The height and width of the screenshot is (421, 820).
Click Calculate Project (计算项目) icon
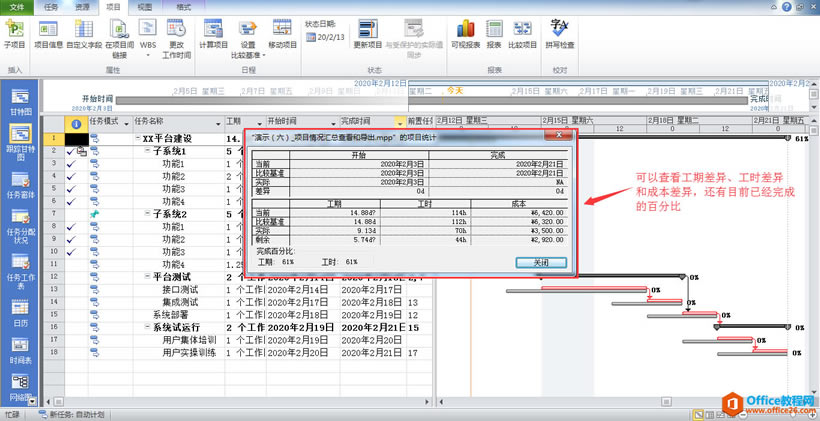(214, 32)
